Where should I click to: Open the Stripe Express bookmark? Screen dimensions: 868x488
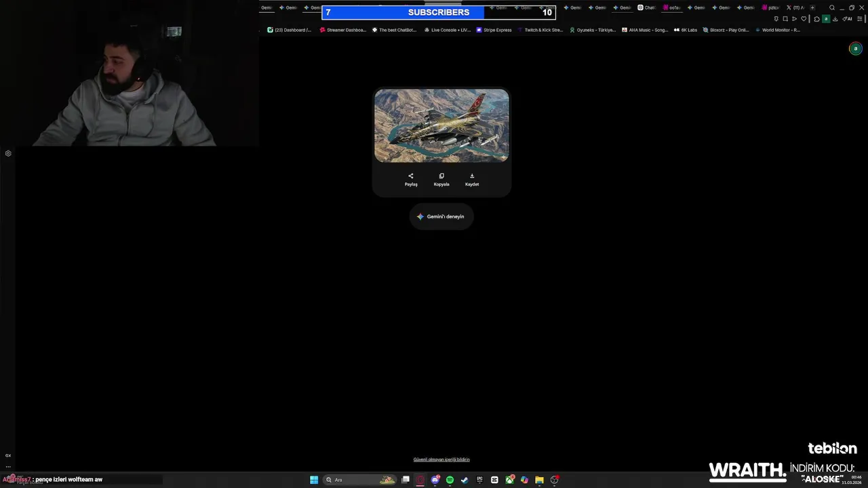tap(494, 30)
